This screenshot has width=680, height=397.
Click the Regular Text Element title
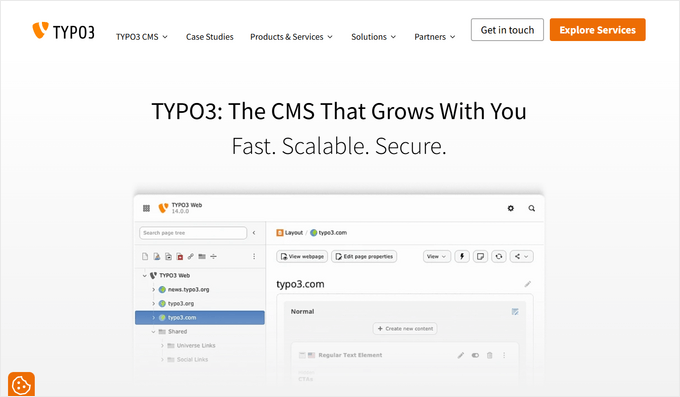pyautogui.click(x=350, y=355)
